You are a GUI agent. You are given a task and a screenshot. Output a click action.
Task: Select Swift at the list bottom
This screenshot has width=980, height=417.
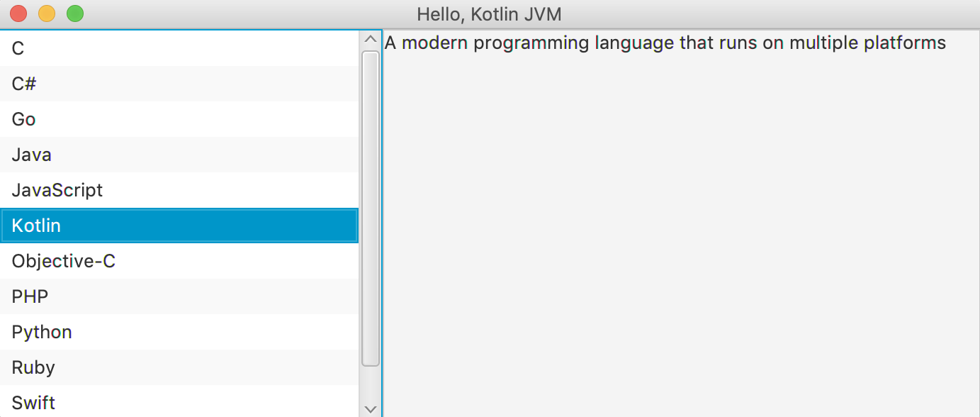click(x=179, y=401)
